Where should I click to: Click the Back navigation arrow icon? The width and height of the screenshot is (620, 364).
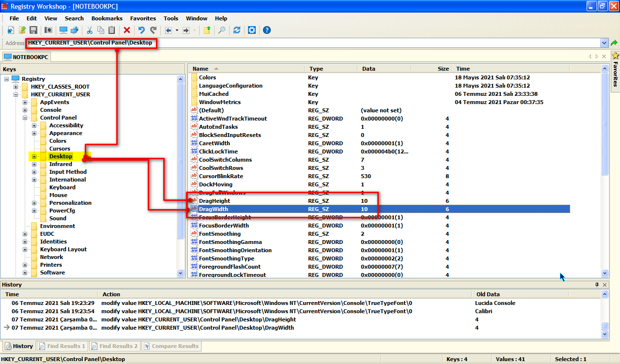click(169, 30)
